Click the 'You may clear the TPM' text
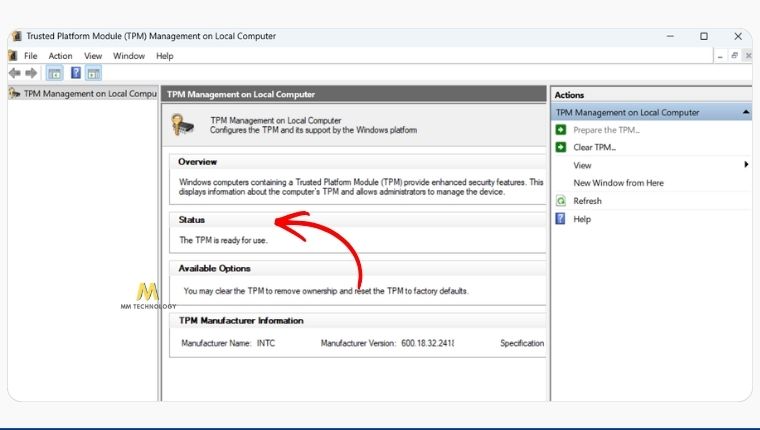760x430 pixels. (x=326, y=291)
